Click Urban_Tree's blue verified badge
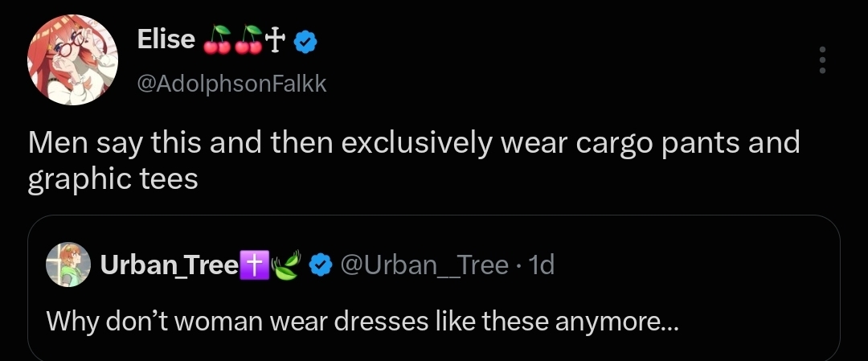Screen dimensions: 868x361 [x=321, y=265]
